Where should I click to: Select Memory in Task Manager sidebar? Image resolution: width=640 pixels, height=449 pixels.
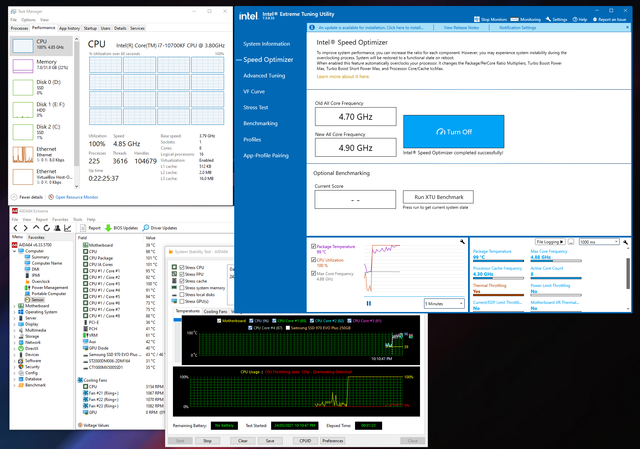coord(40,65)
